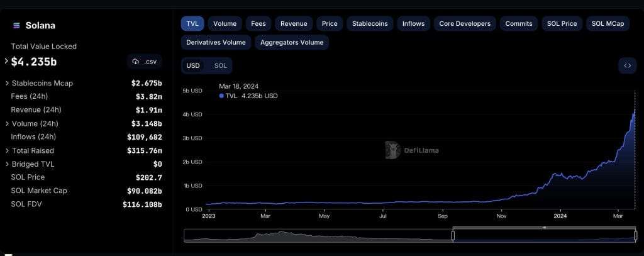
Task: Expand the Stablecoins Mcap row
Action: 8,84
